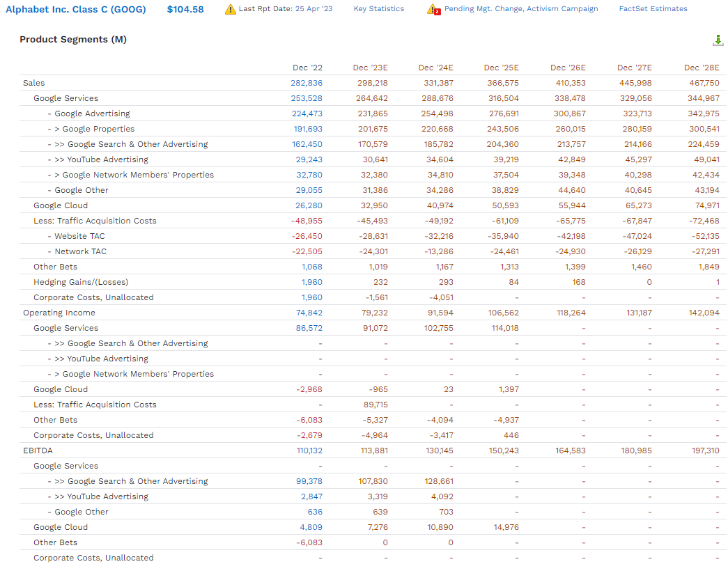Viewport: 728px width, 564px height.
Task: Open the Key Statistics link
Action: click(x=378, y=9)
